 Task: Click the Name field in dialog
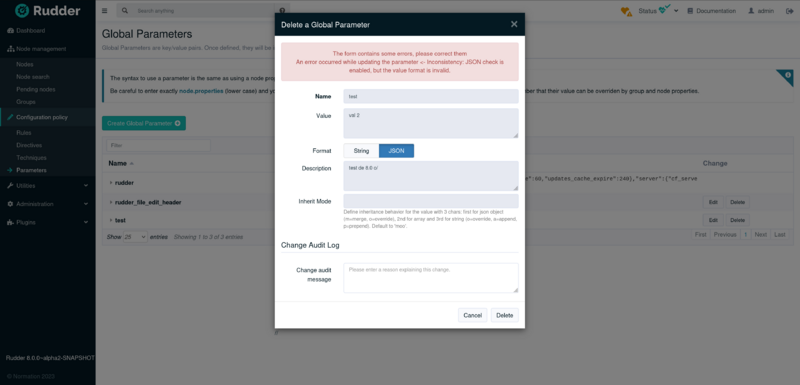pos(431,96)
